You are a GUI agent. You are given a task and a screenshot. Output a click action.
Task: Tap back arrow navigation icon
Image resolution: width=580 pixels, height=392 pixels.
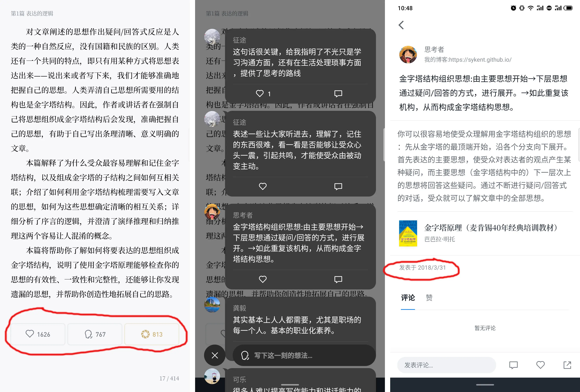pos(401,25)
